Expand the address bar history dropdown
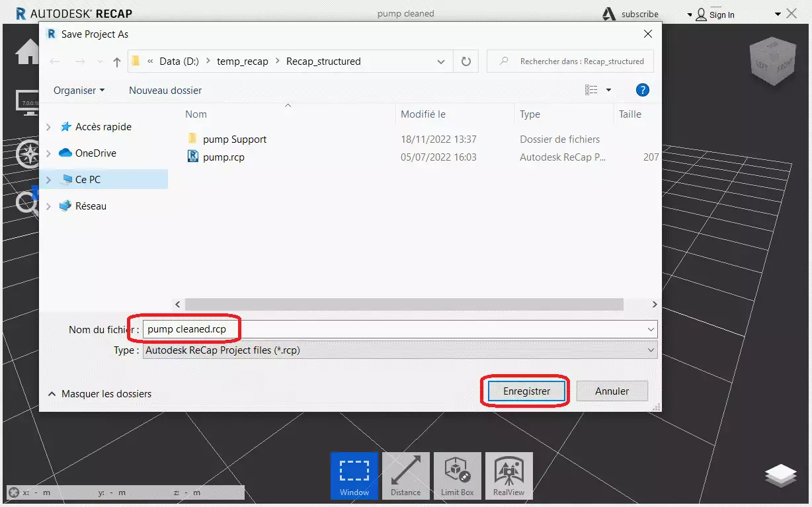This screenshot has height=507, width=812. coord(441,61)
